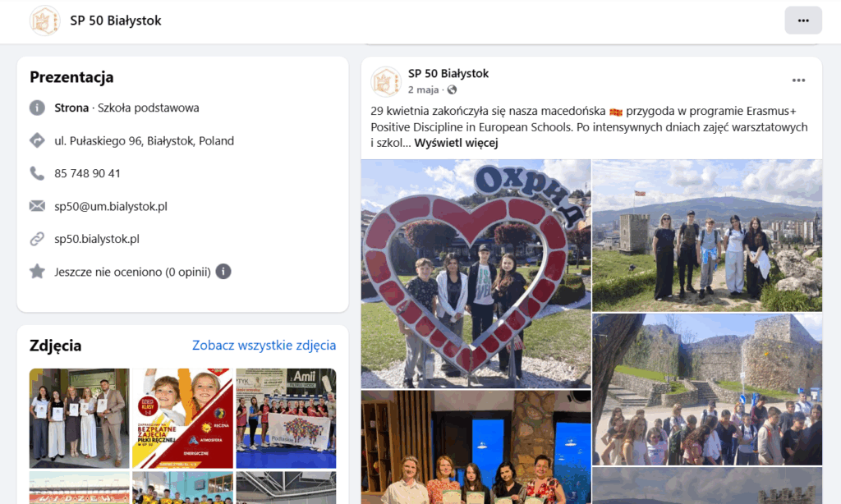Viewport: 841px width, 504px height.
Task: Click the website link chain icon
Action: (x=37, y=239)
